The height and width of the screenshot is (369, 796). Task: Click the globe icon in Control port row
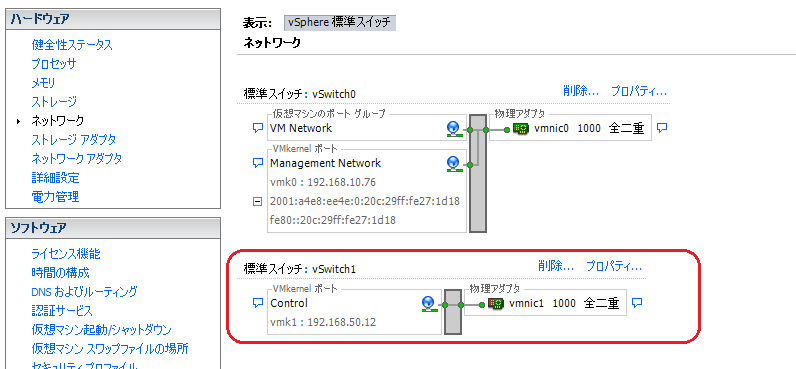[429, 304]
